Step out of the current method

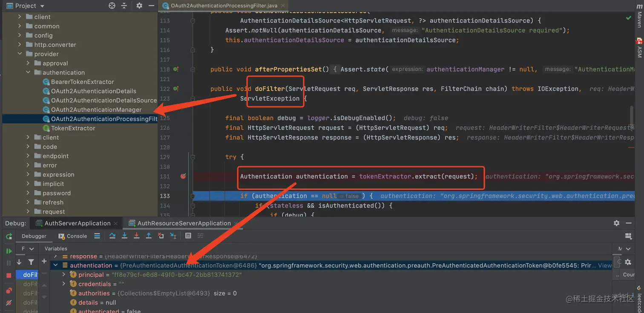pyautogui.click(x=149, y=236)
